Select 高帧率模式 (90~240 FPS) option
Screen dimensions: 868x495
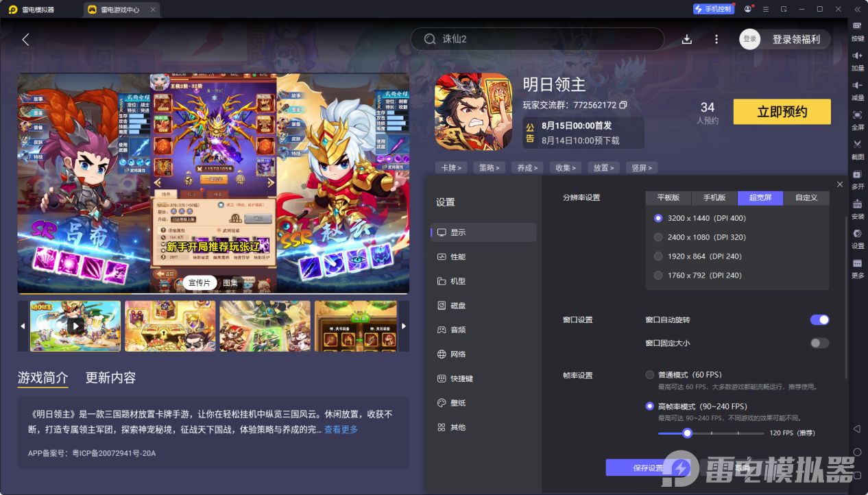click(650, 406)
